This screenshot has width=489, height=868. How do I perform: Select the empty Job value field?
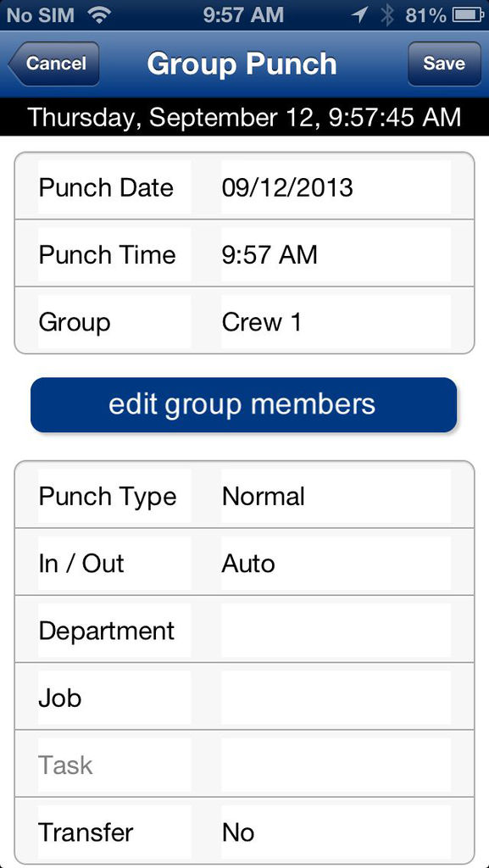336,698
